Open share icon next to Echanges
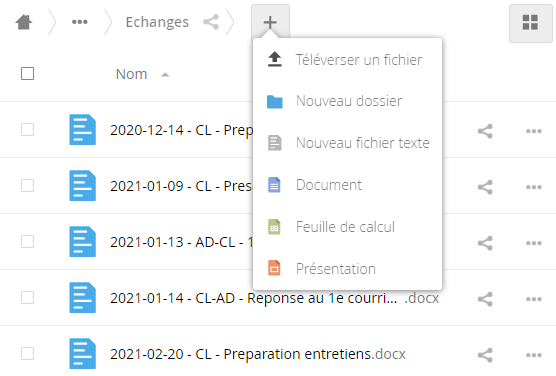This screenshot has width=556, height=376. click(x=211, y=22)
